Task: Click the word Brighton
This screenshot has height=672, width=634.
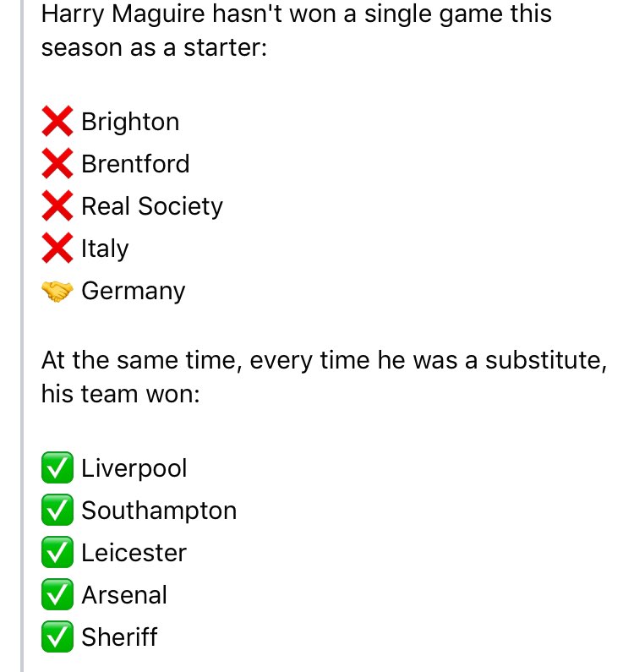Action: 130,122
